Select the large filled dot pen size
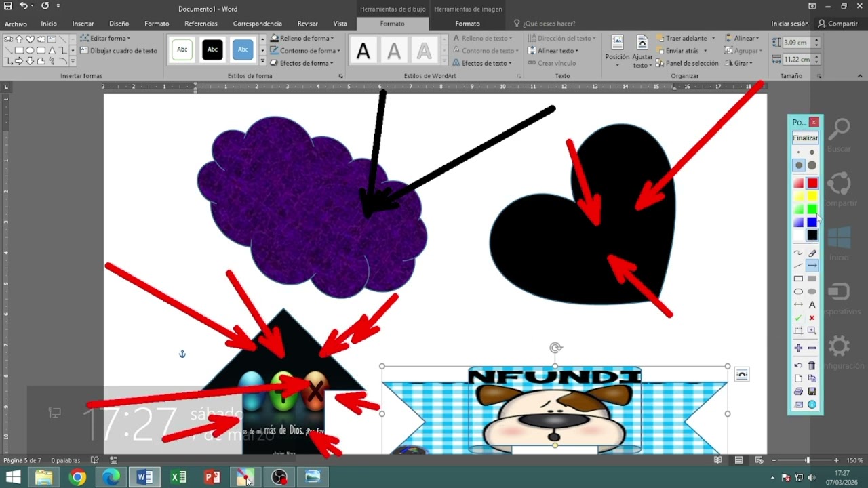Image resolution: width=868 pixels, height=488 pixels. (x=812, y=165)
